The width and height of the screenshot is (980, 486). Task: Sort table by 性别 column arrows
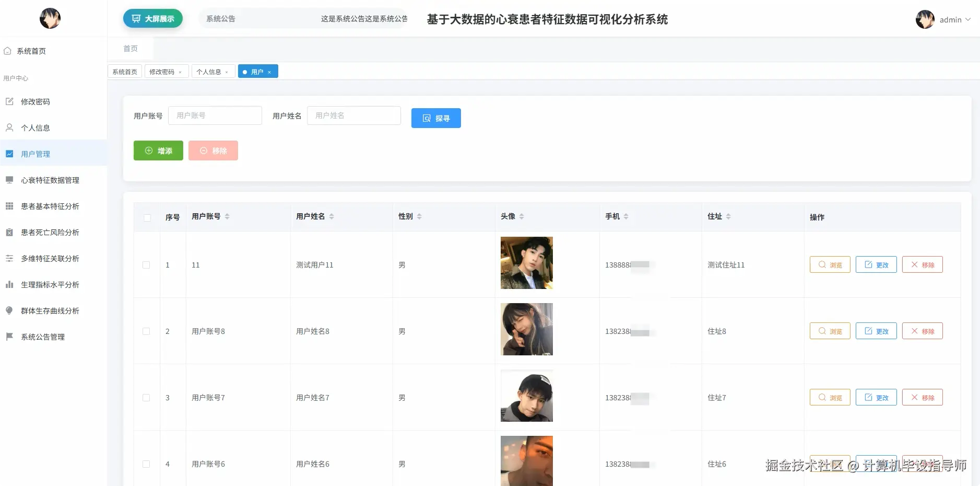coord(419,216)
